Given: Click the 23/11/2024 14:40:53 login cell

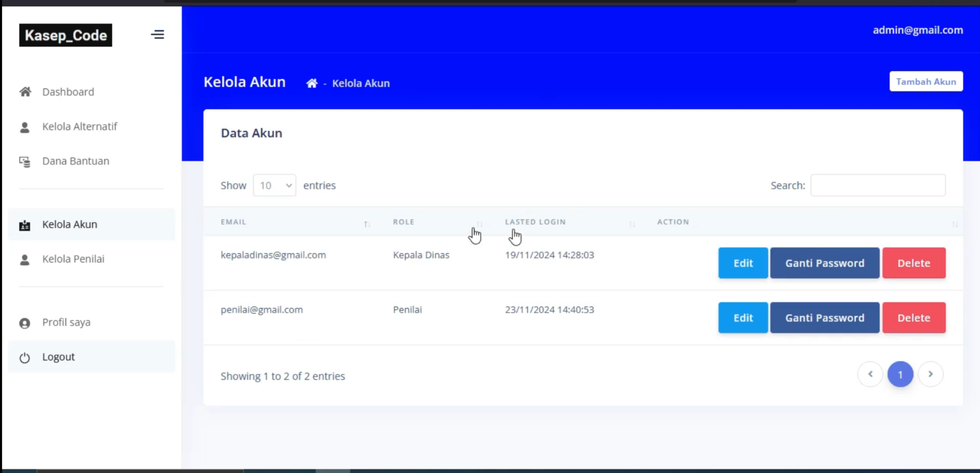Looking at the screenshot, I should (x=549, y=310).
